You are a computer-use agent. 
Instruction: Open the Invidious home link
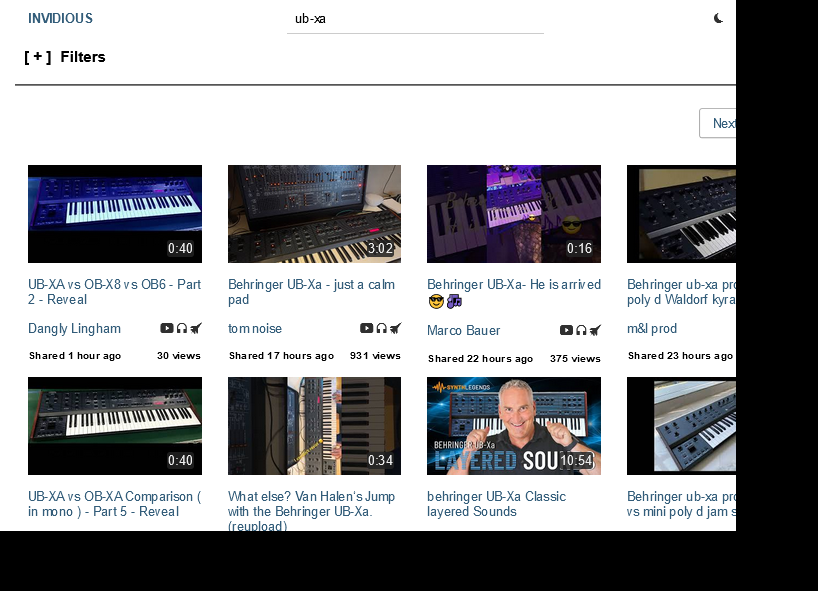click(x=61, y=18)
